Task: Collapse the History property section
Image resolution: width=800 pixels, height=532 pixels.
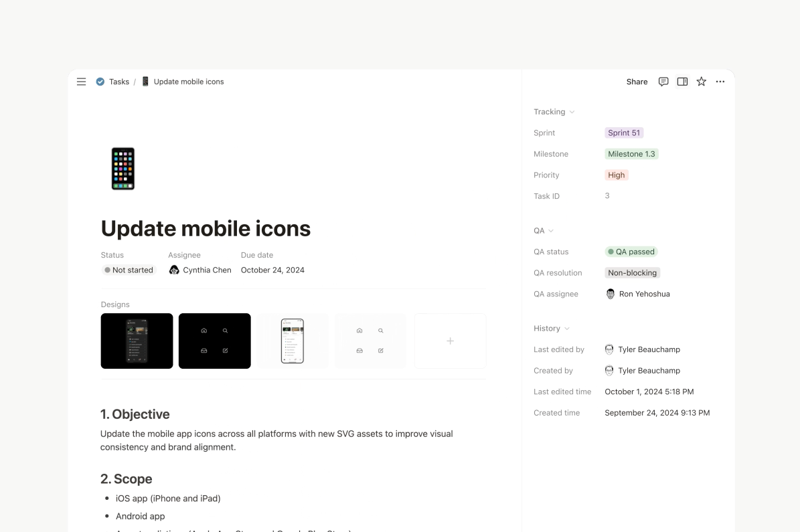Action: [566, 328]
